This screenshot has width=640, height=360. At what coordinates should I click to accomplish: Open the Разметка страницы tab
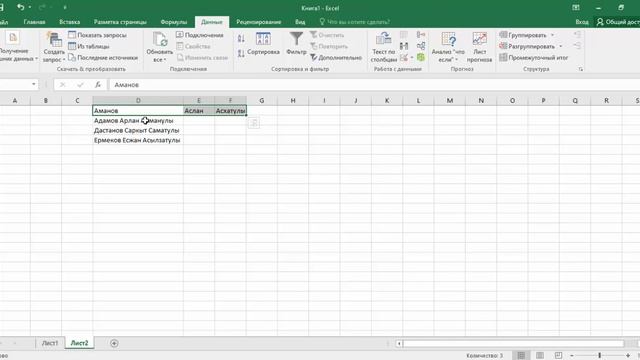coord(120,22)
